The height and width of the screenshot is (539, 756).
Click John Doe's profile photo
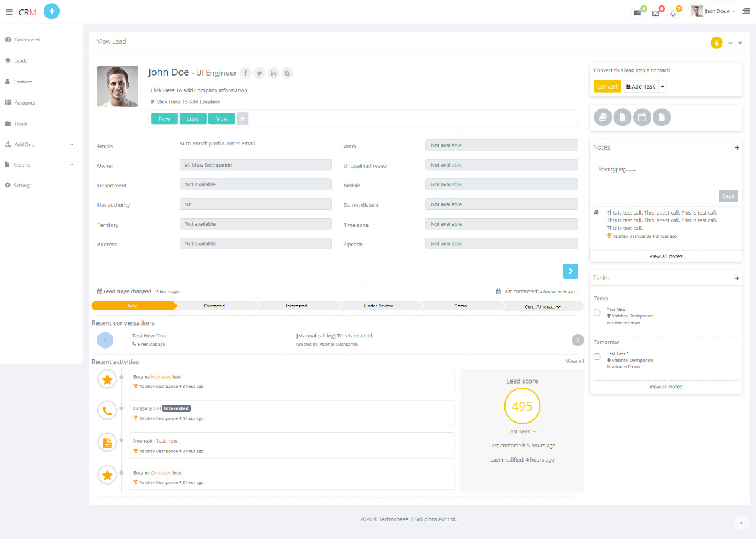click(118, 86)
